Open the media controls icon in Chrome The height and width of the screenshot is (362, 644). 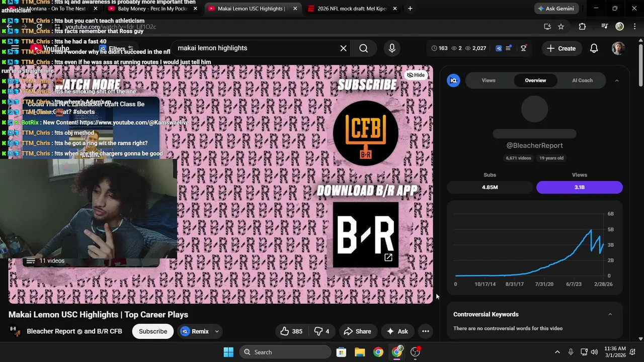coord(605,27)
